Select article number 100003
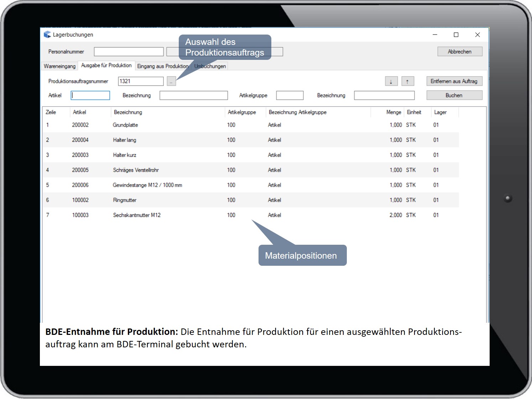 (80, 215)
